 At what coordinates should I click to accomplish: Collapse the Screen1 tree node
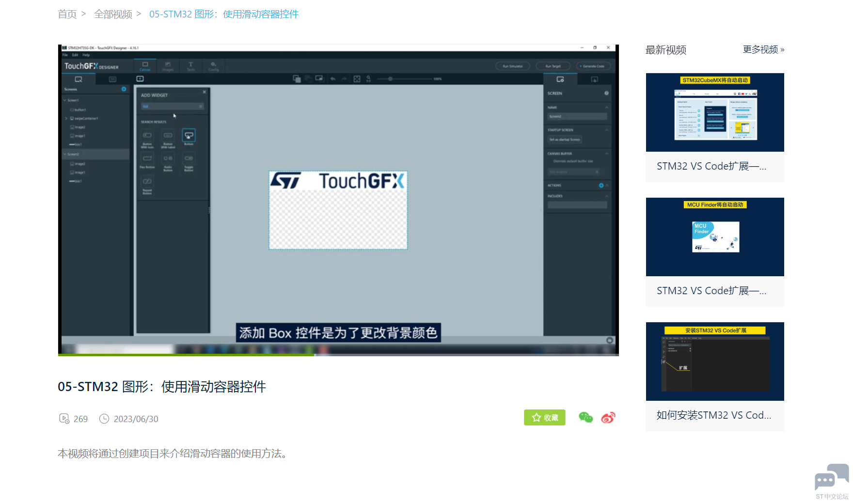[65, 100]
